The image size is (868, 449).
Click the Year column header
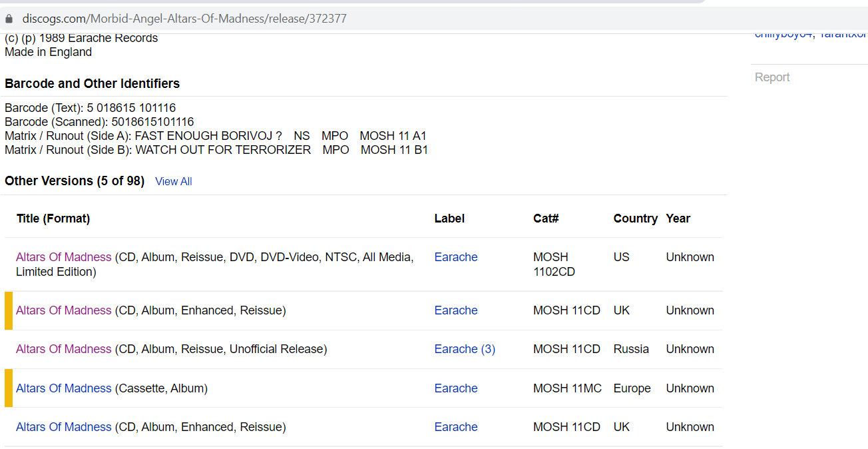(x=678, y=219)
